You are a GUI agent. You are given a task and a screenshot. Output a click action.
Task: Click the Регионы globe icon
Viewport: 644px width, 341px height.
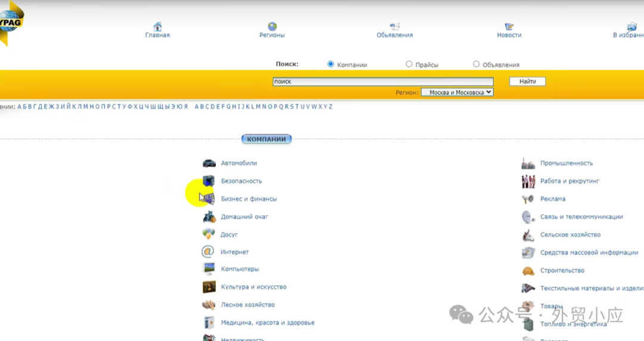(x=272, y=27)
